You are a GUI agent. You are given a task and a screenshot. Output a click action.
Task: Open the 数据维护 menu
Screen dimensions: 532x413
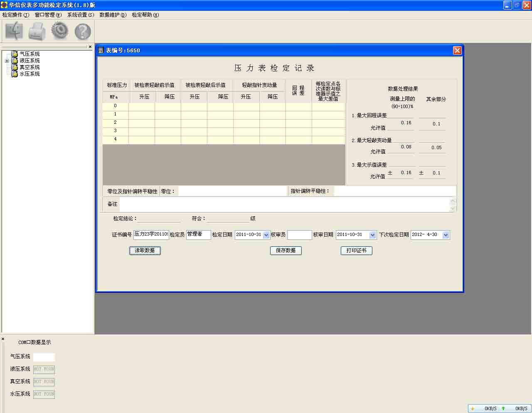(x=113, y=15)
